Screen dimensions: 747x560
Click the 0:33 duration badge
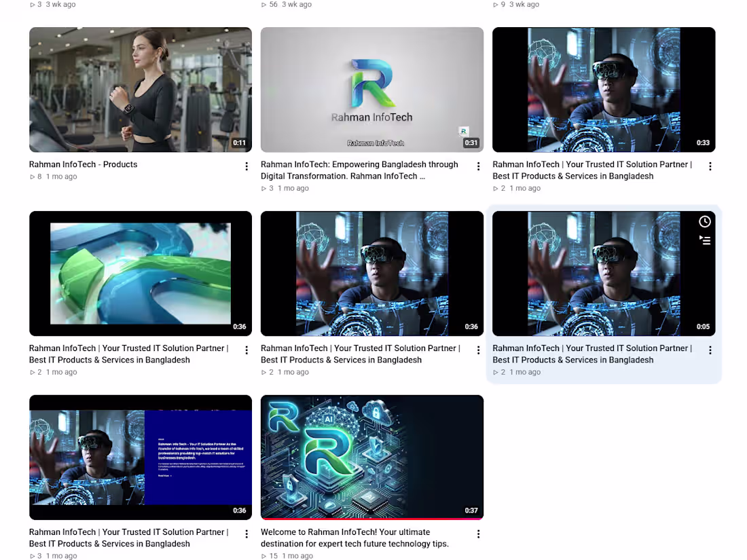click(703, 143)
